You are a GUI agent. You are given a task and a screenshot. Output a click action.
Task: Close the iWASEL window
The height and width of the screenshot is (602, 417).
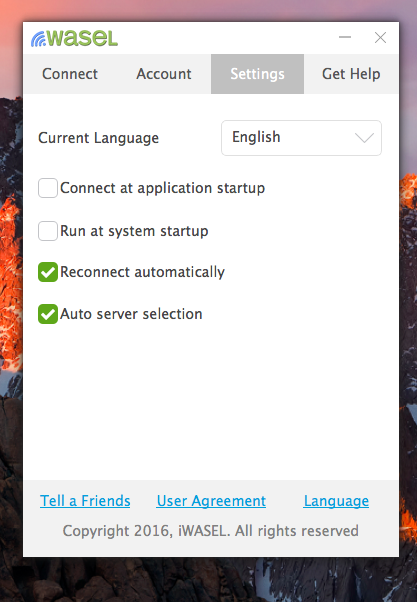pos(380,38)
